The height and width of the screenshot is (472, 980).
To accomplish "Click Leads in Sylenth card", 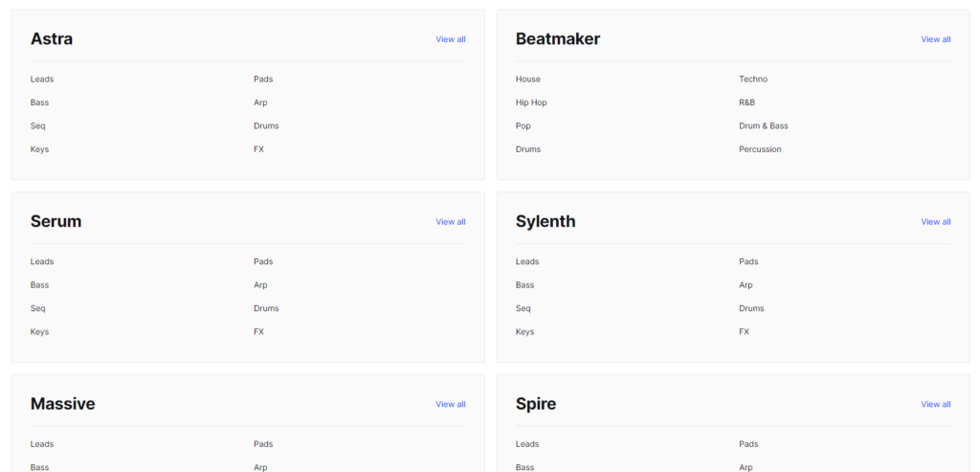I will tap(527, 262).
